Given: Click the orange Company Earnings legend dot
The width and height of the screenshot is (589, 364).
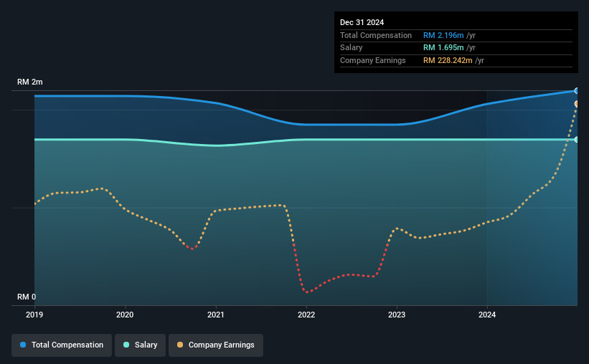Looking at the screenshot, I should click(x=180, y=345).
